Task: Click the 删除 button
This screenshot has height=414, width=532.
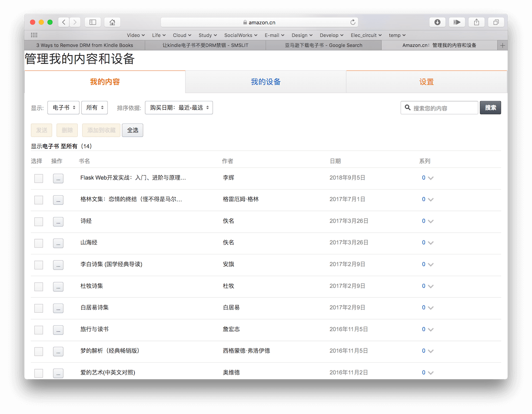Action: (67, 130)
